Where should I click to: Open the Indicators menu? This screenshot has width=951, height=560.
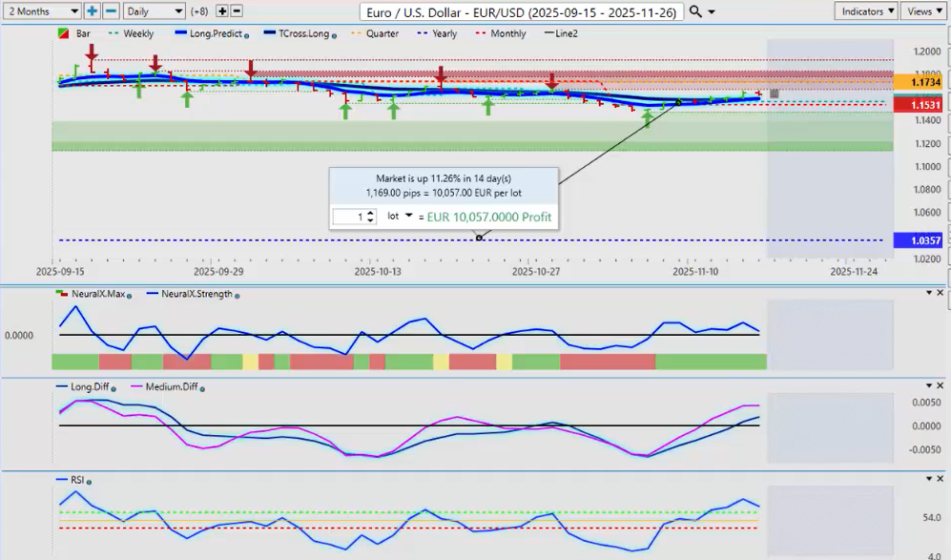click(865, 10)
